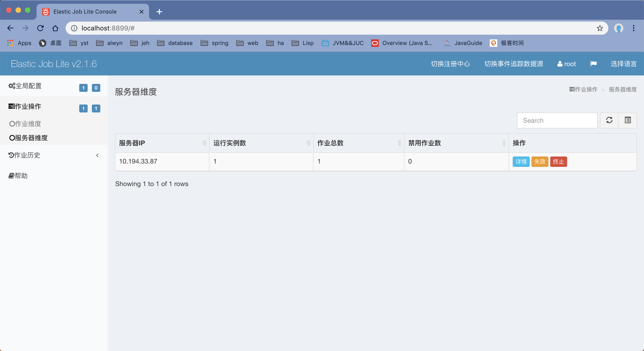The width and height of the screenshot is (644, 351).
Task: Open the Apps bookmarks shortcut
Action: pos(19,43)
